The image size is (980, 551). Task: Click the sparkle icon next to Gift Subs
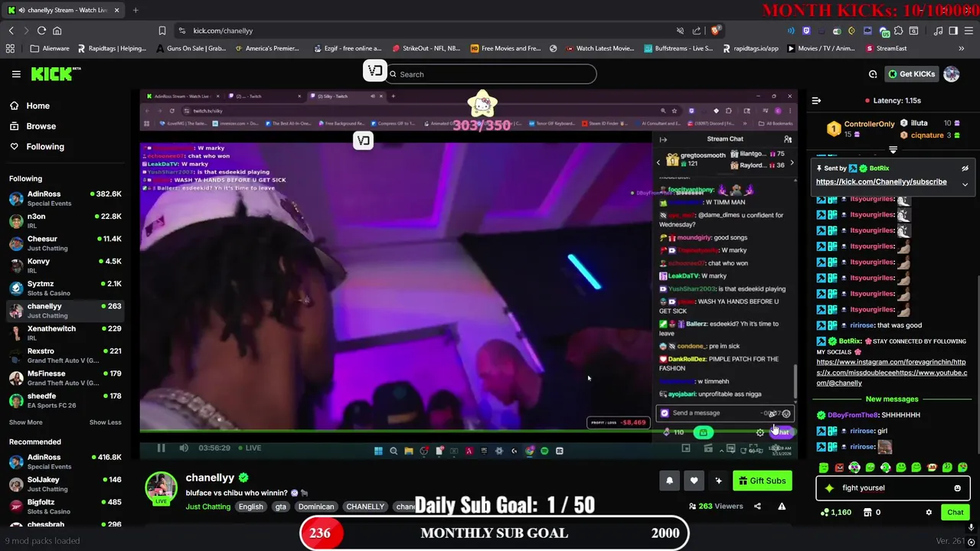point(718,481)
